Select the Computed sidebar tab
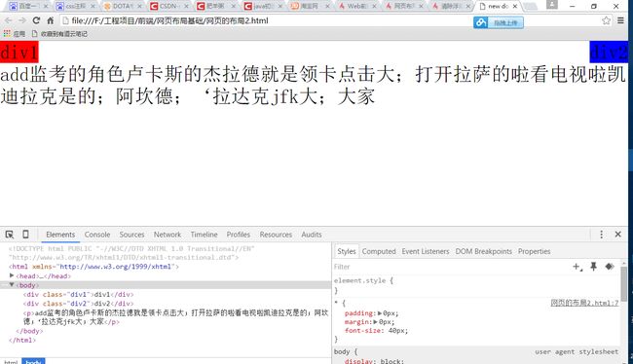 pos(379,251)
